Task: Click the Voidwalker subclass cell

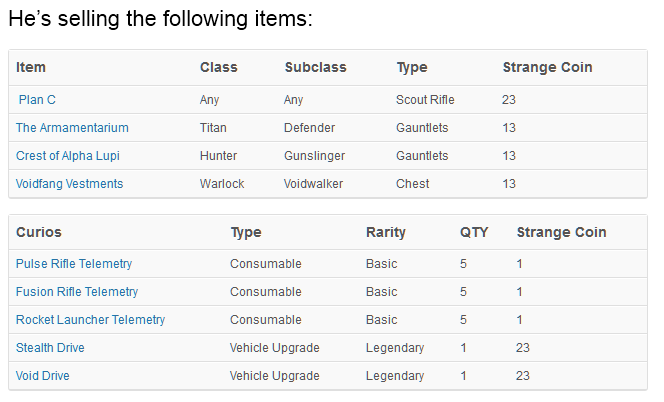Action: coord(314,184)
